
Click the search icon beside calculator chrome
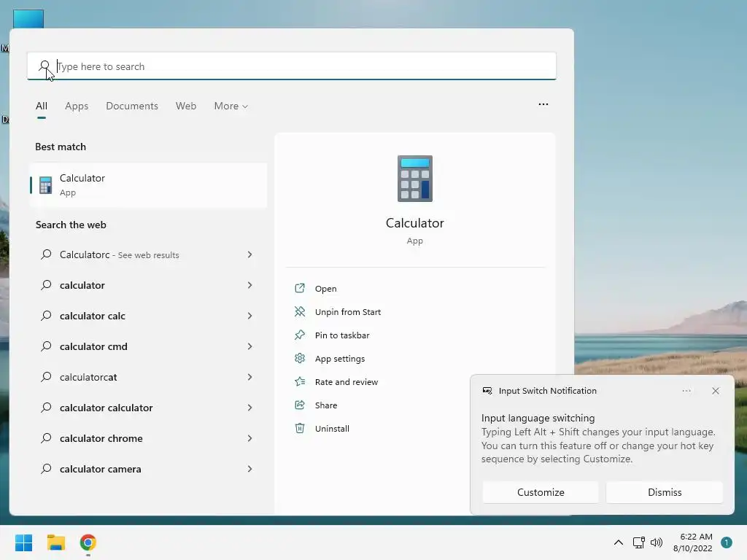point(46,438)
